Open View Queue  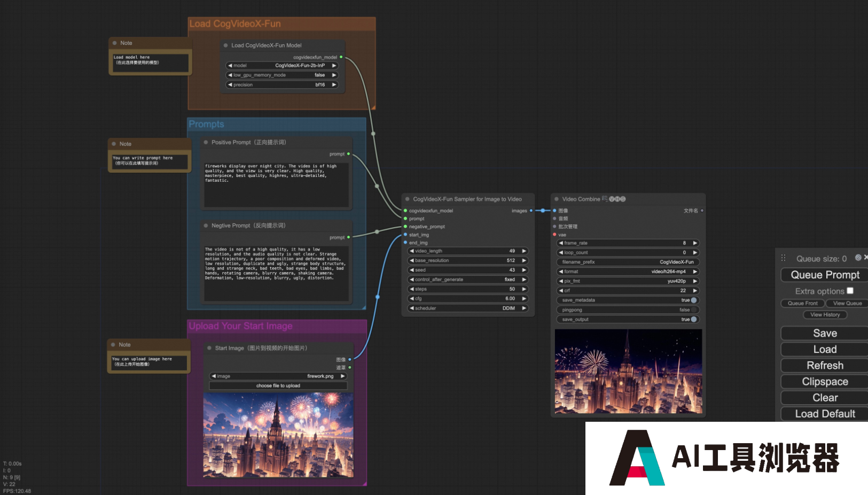(x=847, y=303)
